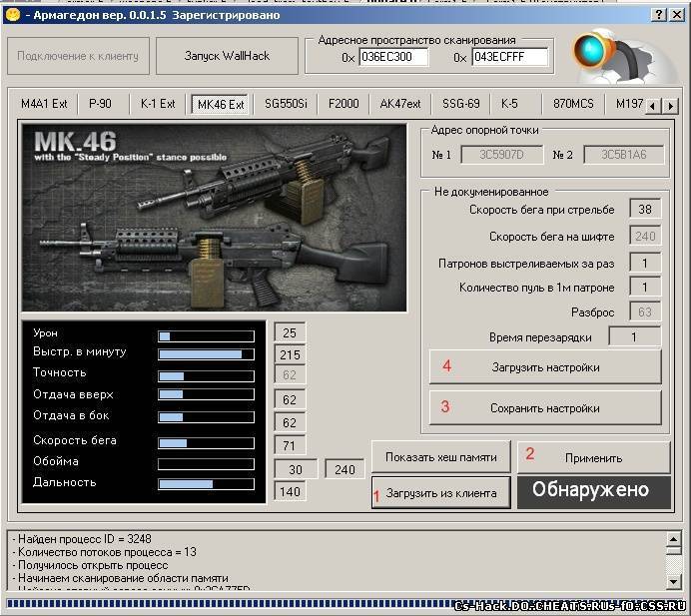
Task: Click the Разброс value field
Action: point(645,311)
